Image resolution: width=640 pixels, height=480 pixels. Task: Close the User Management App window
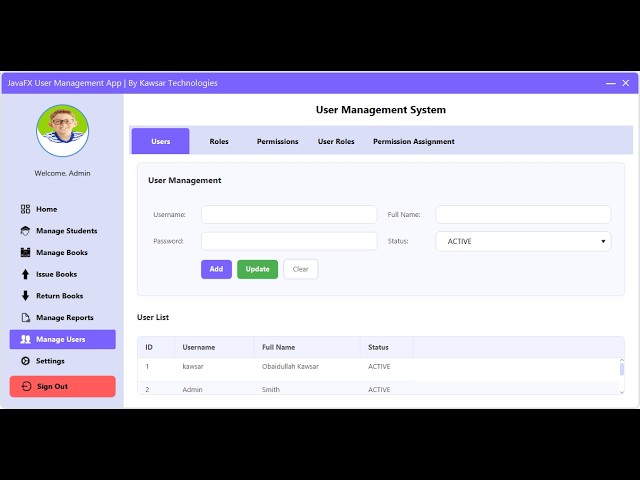point(626,83)
